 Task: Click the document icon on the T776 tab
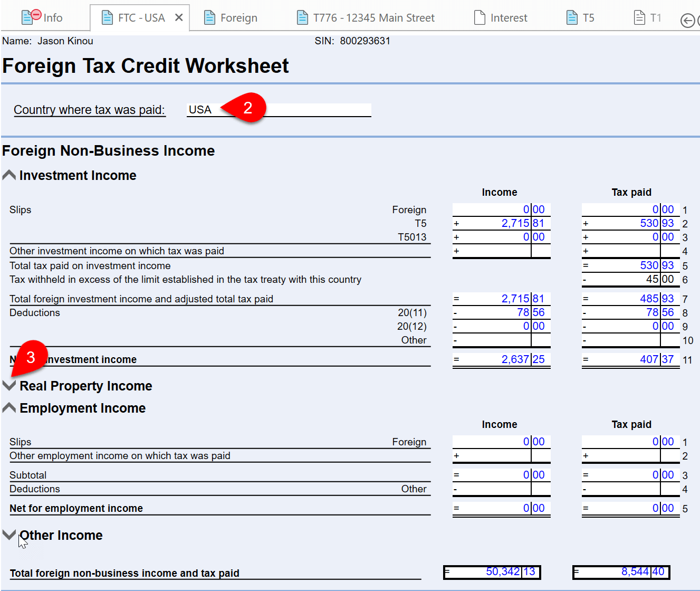pyautogui.click(x=303, y=17)
